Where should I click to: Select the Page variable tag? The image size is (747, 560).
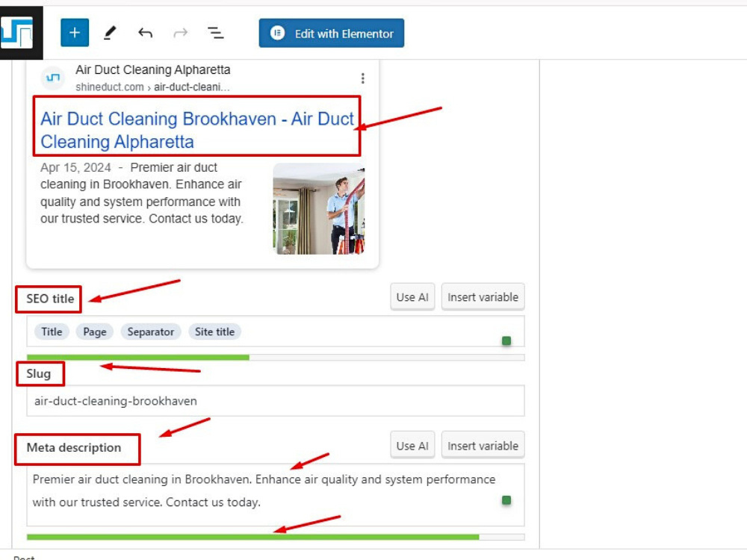click(x=95, y=332)
